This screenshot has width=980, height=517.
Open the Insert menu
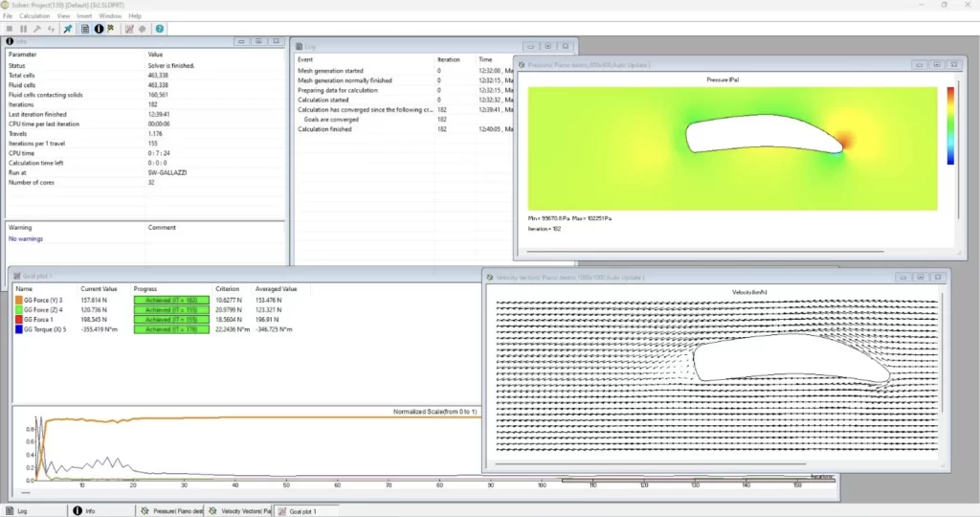(85, 16)
